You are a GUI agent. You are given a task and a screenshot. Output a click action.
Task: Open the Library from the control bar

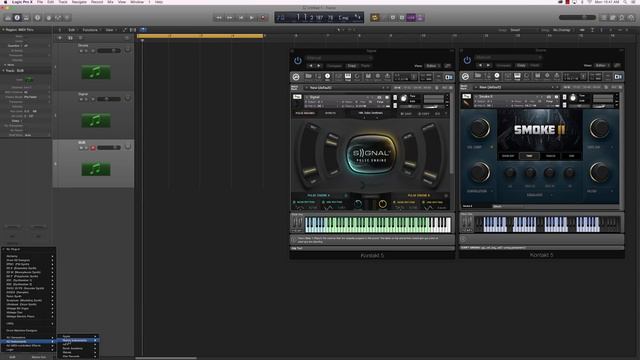[8, 18]
